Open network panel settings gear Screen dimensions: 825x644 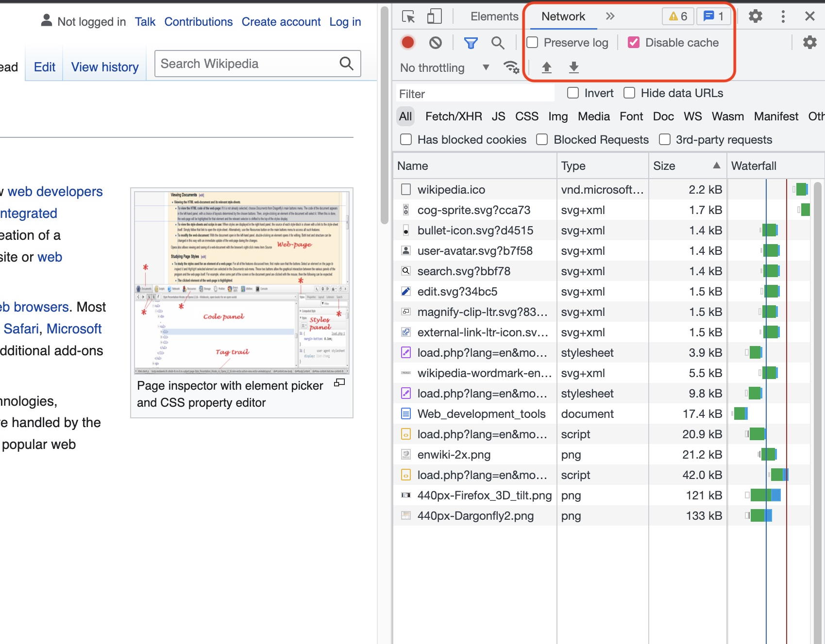pyautogui.click(x=809, y=43)
